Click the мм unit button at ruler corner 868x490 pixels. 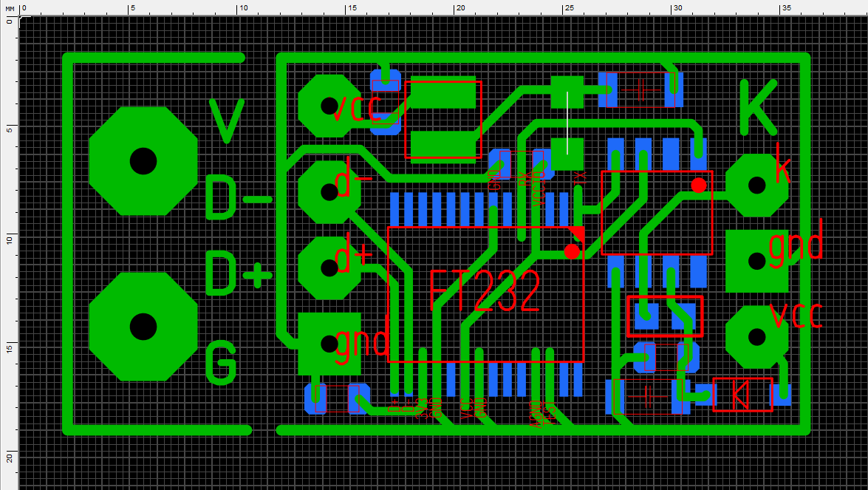[x=10, y=8]
